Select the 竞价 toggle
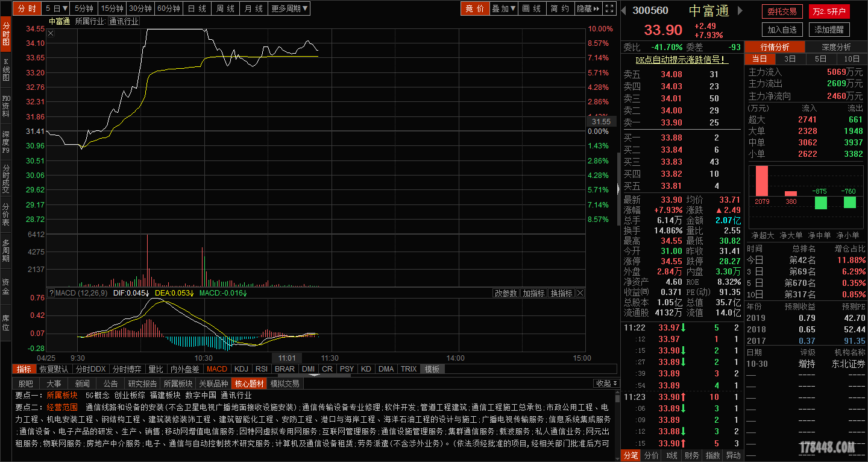Screen dimensions: 868x462 [x=475, y=8]
